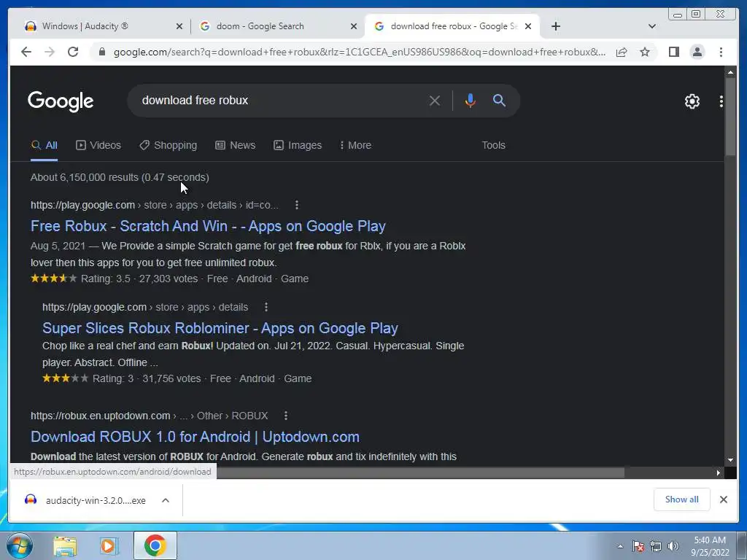Switch to Shopping results
The width and height of the screenshot is (747, 560).
(x=168, y=145)
